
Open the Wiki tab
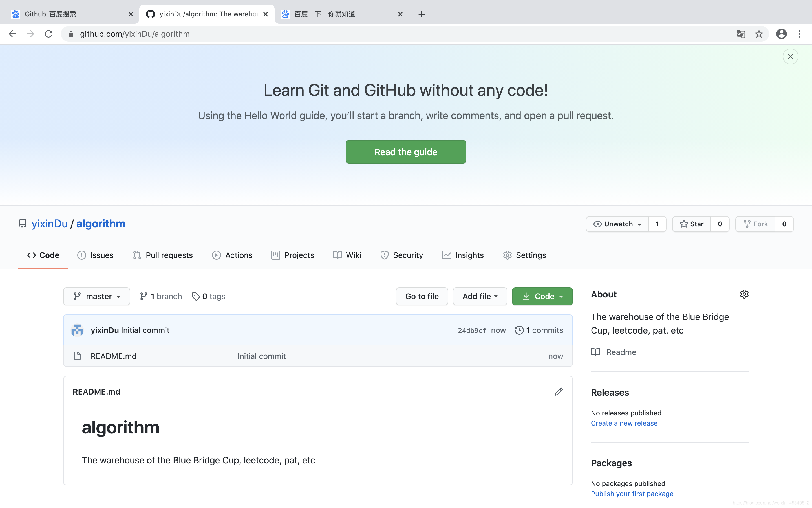[x=347, y=255]
